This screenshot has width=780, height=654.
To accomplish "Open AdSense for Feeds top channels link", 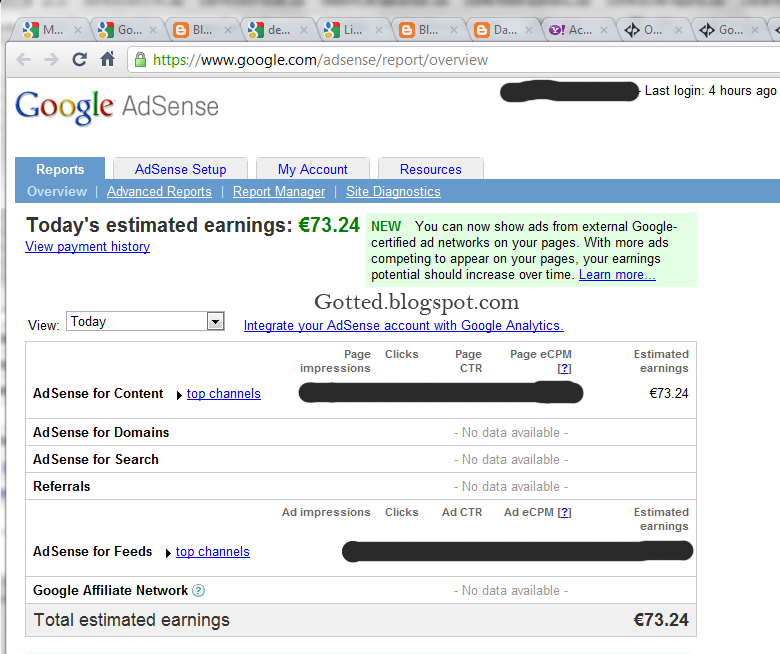I will click(213, 552).
